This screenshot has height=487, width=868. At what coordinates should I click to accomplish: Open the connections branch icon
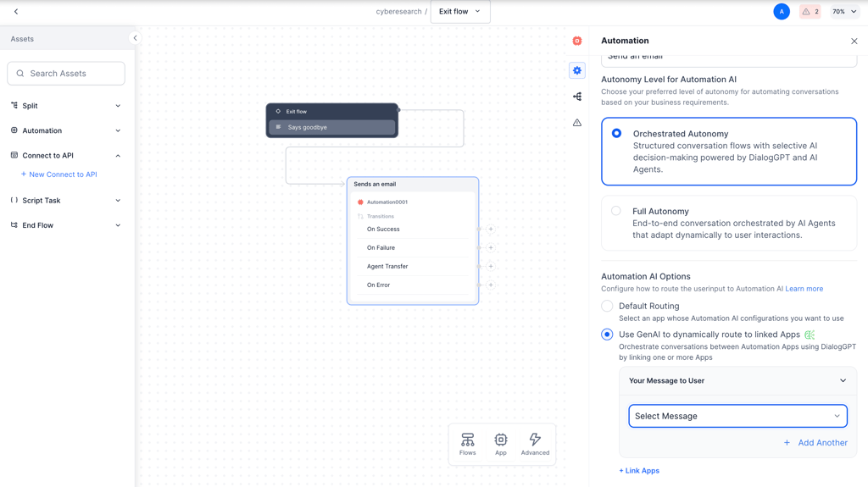coord(576,97)
